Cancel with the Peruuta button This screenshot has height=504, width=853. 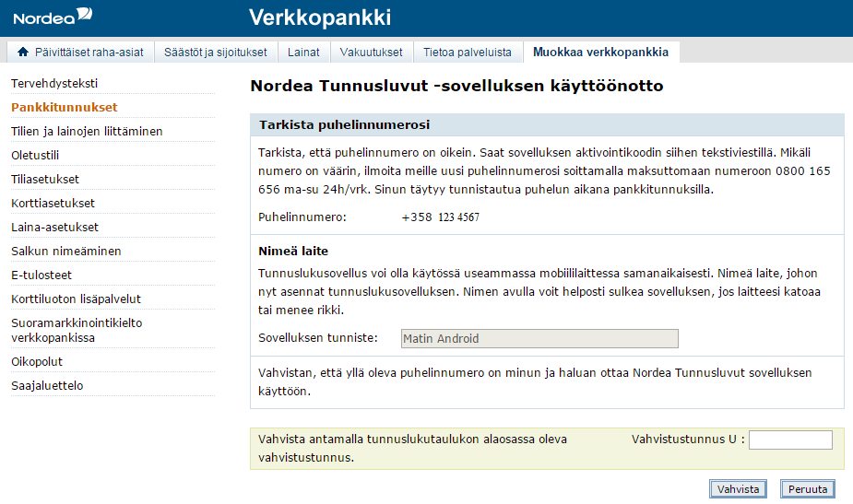(807, 488)
